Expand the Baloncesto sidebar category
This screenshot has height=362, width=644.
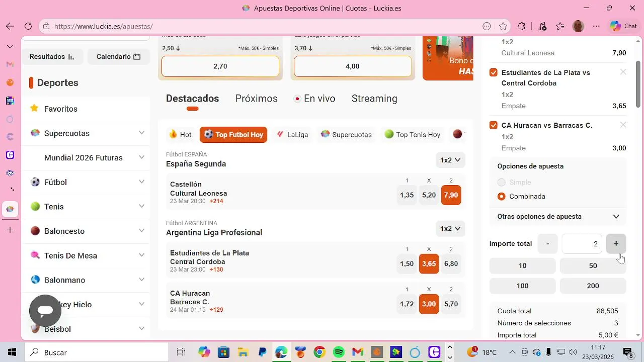(141, 231)
